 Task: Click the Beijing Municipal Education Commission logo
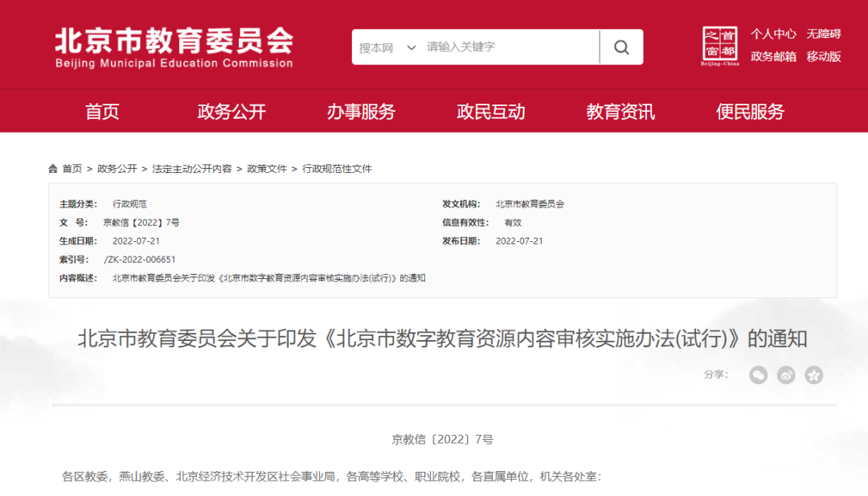coord(174,47)
